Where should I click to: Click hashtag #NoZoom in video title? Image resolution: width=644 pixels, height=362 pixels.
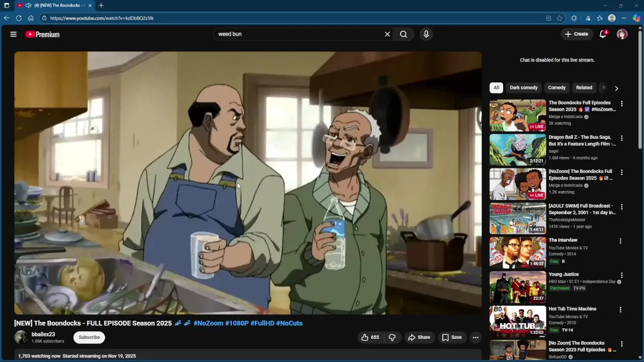[208, 323]
